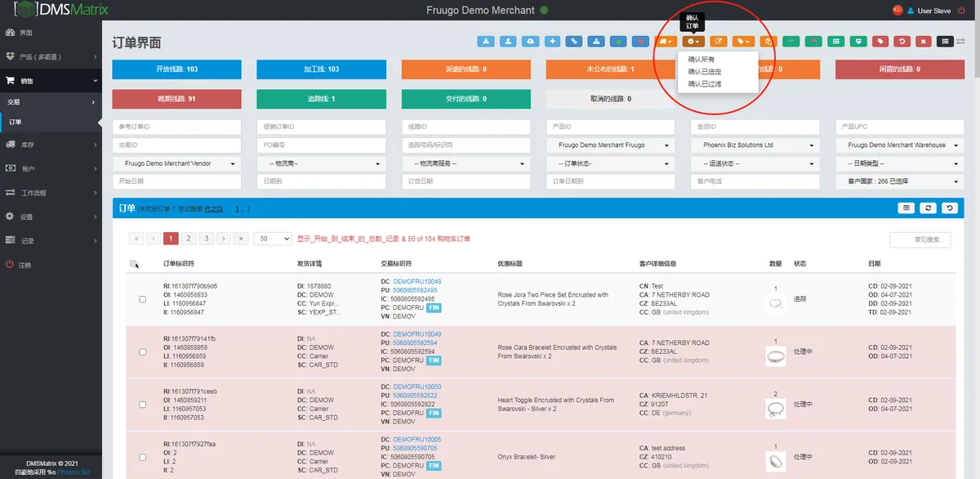Screen dimensions: 980x479
Task: Tick checkbox for order RI:161307f79141fb
Action: coord(142,351)
